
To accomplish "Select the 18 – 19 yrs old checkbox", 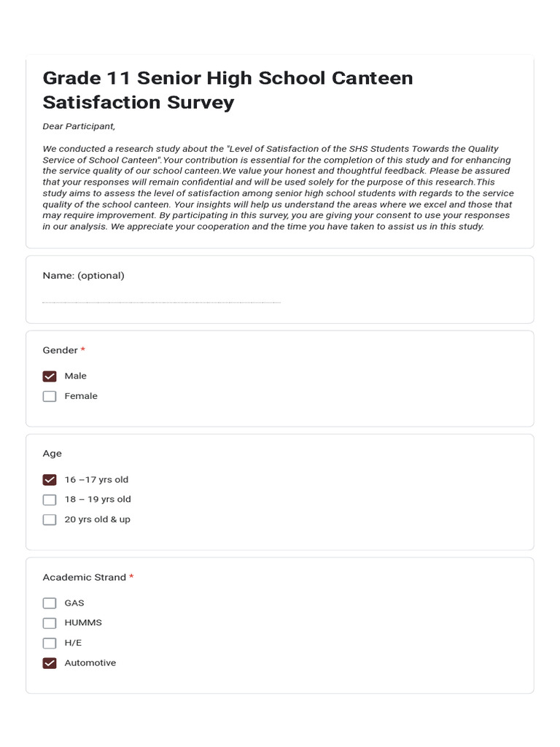I will (x=50, y=500).
